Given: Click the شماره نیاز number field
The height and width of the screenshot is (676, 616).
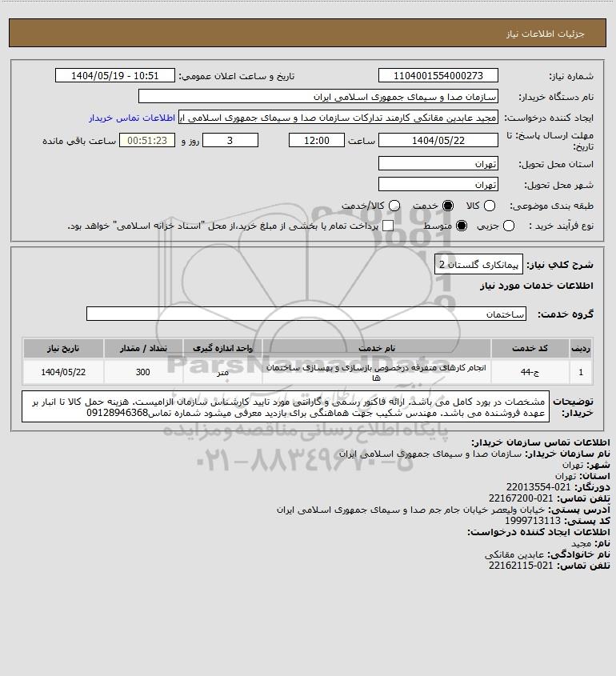Looking at the screenshot, I should (438, 75).
